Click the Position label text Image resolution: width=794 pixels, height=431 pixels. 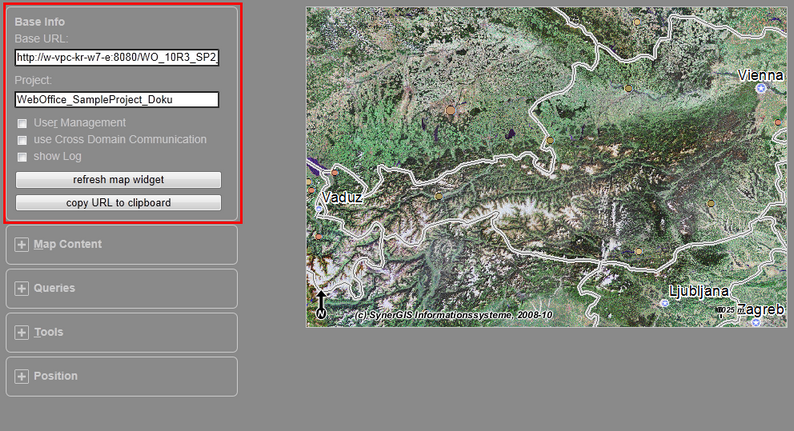click(56, 376)
